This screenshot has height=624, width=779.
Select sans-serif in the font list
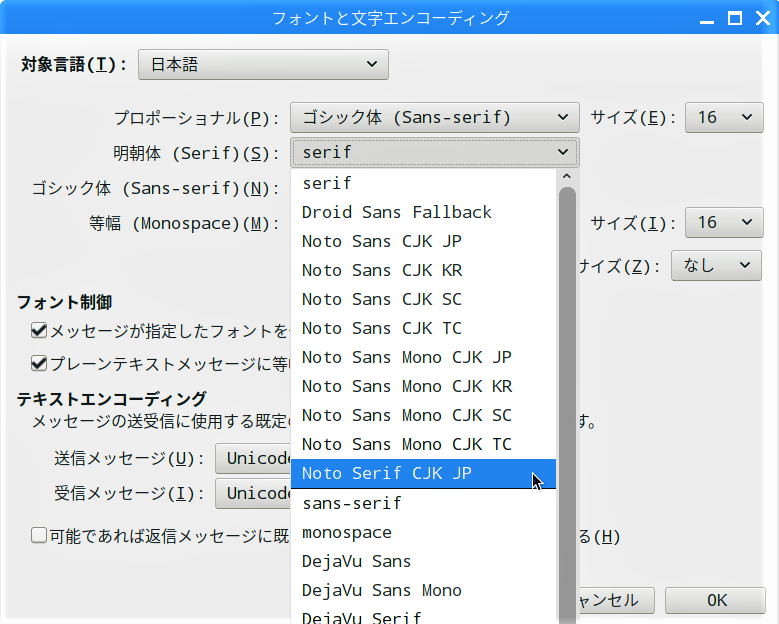click(x=423, y=503)
